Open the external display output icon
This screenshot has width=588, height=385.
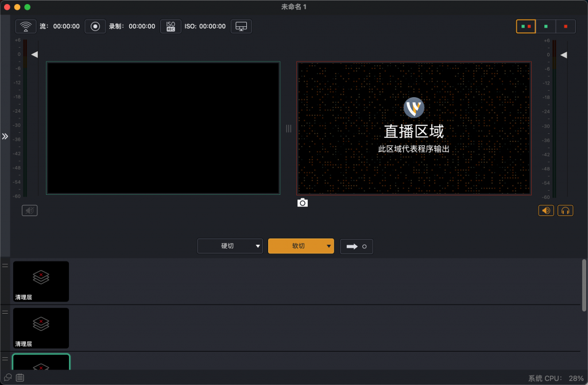click(x=241, y=26)
